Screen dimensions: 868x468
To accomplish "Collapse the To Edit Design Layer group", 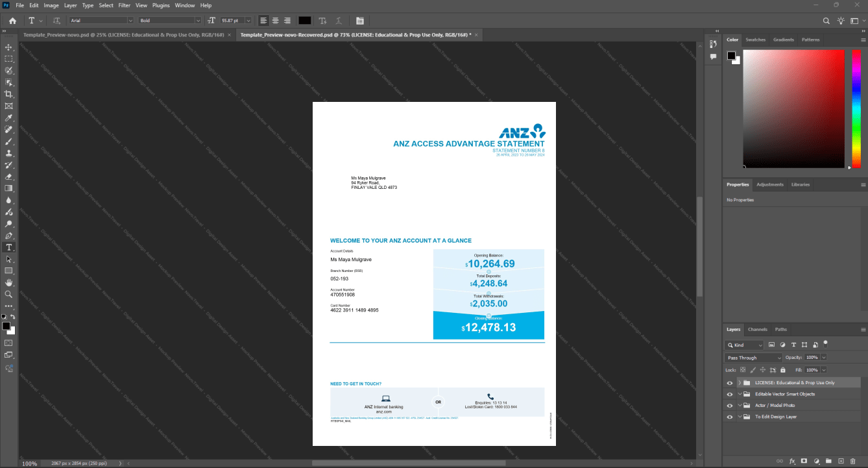I will [740, 417].
